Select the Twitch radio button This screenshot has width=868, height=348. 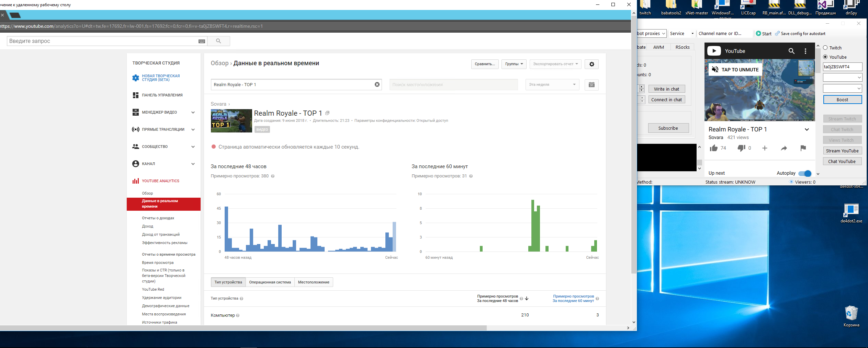tap(825, 48)
